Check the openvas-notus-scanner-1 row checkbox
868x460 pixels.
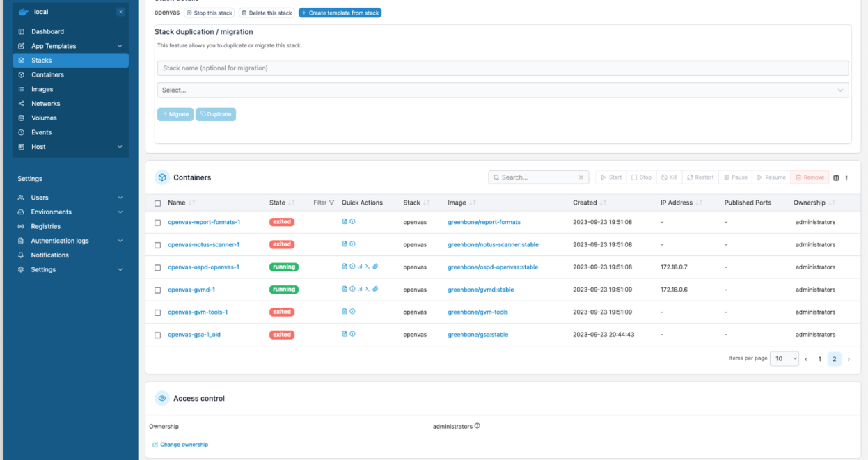tap(157, 245)
